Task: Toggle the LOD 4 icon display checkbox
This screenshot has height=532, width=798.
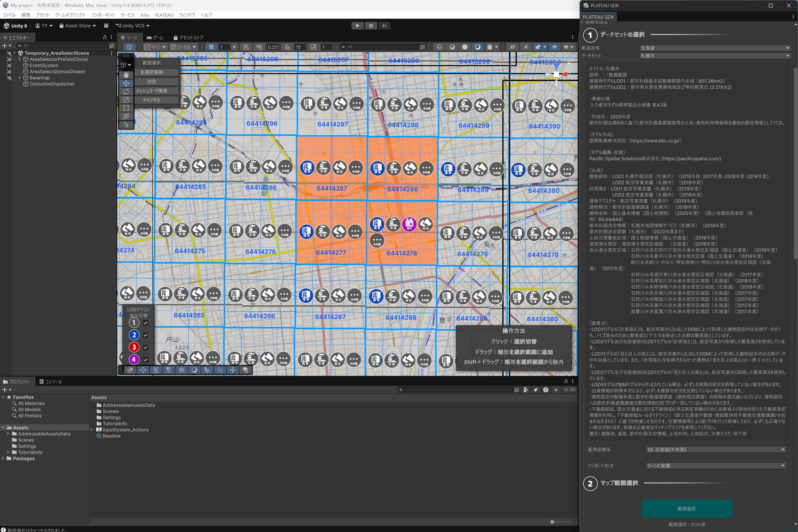Action: (146, 359)
